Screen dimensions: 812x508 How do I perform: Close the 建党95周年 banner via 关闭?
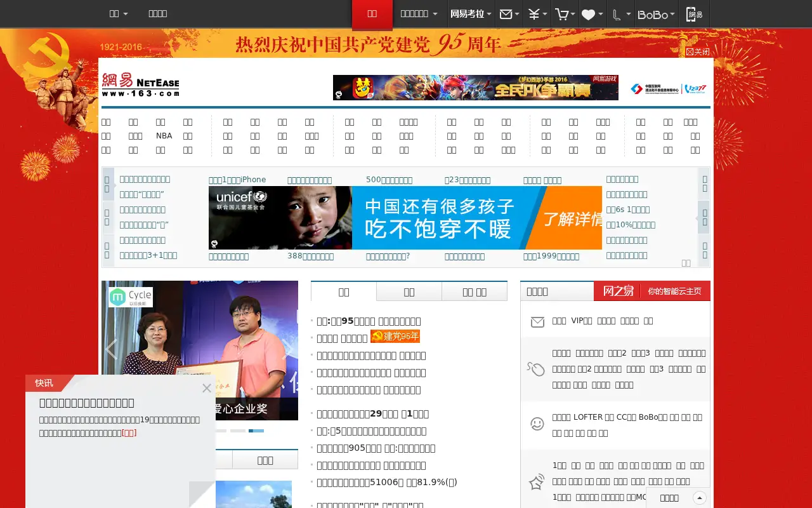pos(698,52)
